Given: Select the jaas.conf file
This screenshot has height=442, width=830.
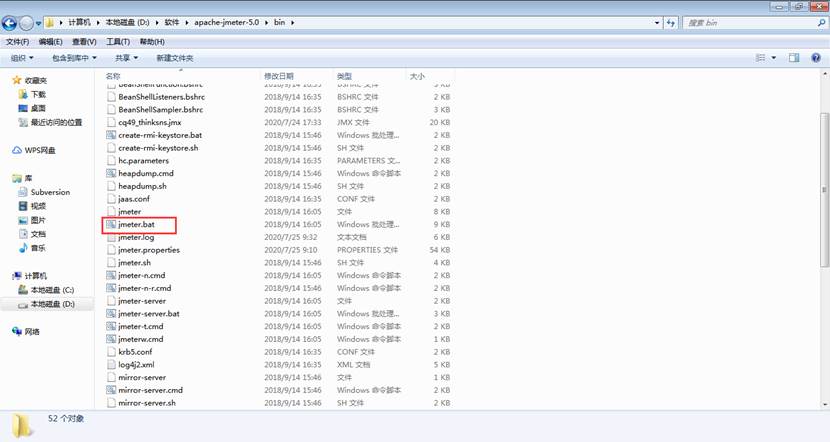Looking at the screenshot, I should coord(134,199).
